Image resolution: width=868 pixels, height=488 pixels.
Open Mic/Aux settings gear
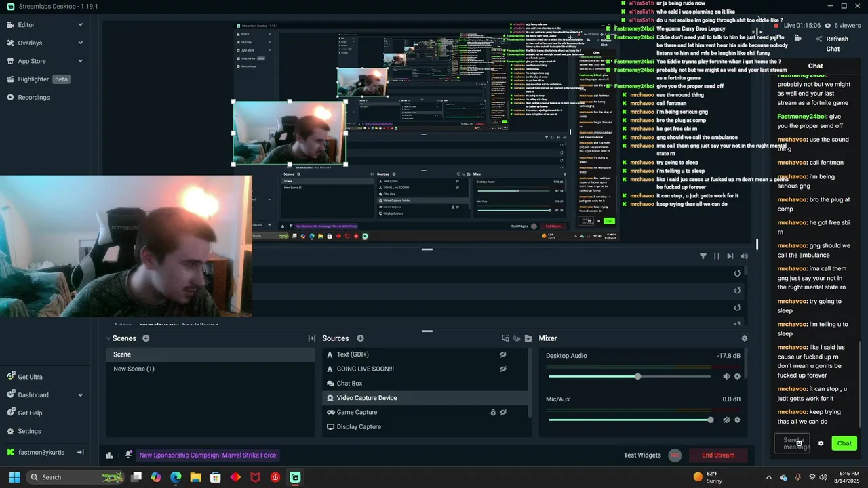(738, 420)
